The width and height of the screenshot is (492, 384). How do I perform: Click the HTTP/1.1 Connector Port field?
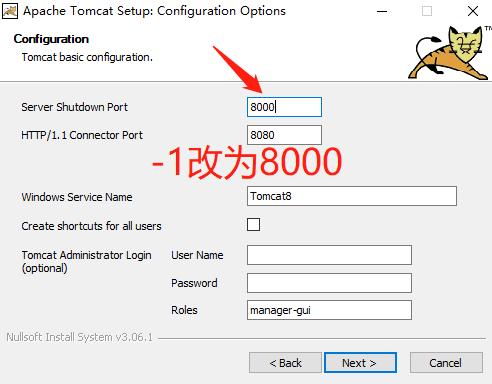pyautogui.click(x=284, y=135)
